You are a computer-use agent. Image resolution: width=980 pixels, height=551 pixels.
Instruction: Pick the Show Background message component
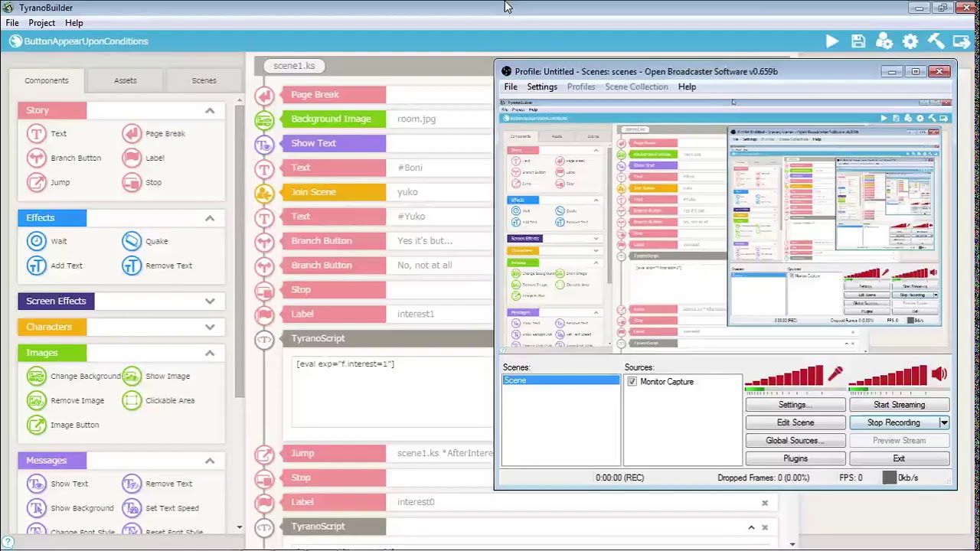(70, 509)
